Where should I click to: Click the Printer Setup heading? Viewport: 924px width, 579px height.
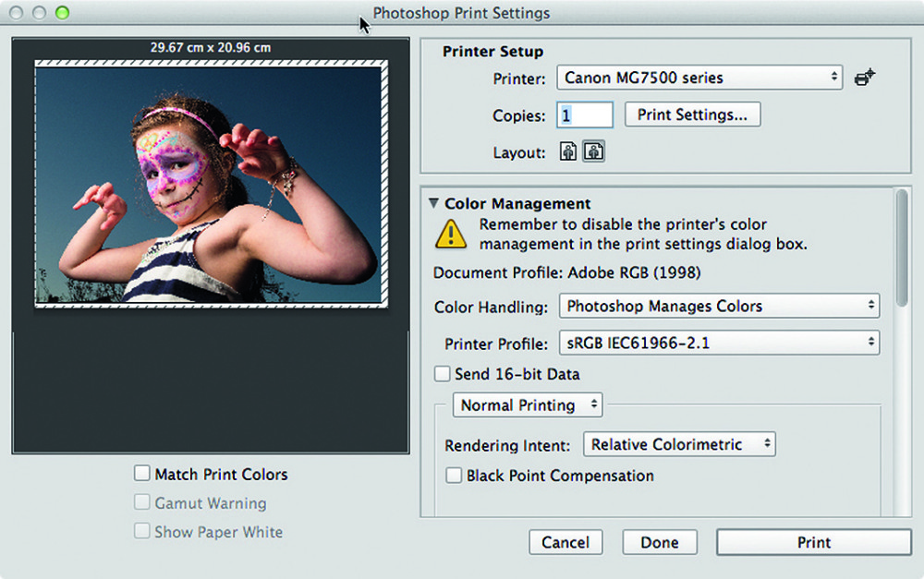click(x=492, y=51)
